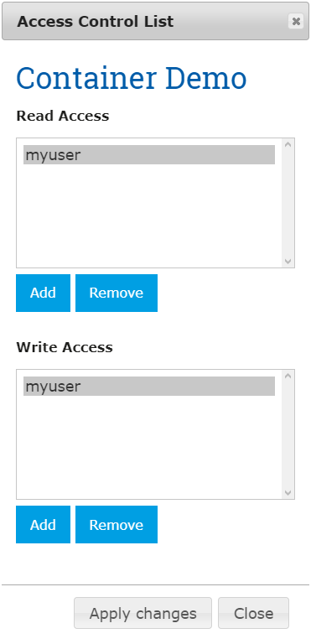Click the Read Access list's down scroll arrow
This screenshot has height=644, width=311.
pos(288,262)
